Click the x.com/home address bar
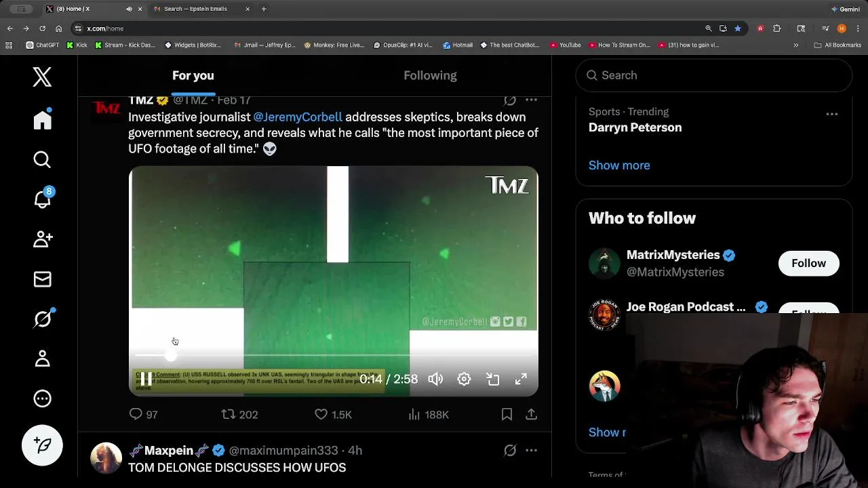This screenshot has width=868, height=488. 387,28
